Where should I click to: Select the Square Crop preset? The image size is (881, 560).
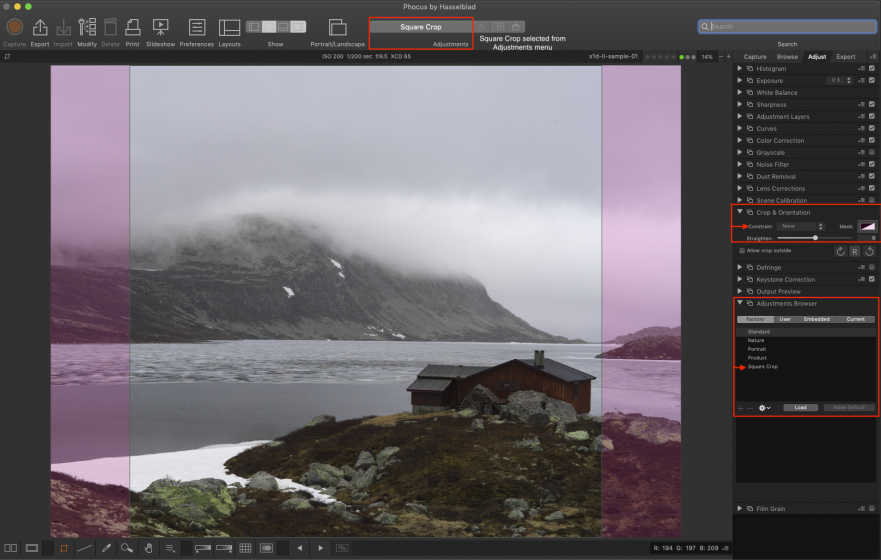[x=762, y=367]
